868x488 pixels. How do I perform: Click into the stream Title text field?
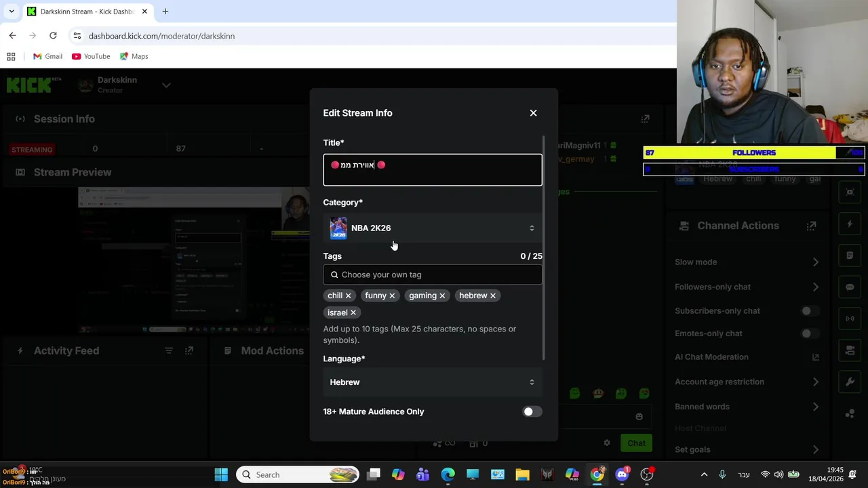(x=433, y=169)
